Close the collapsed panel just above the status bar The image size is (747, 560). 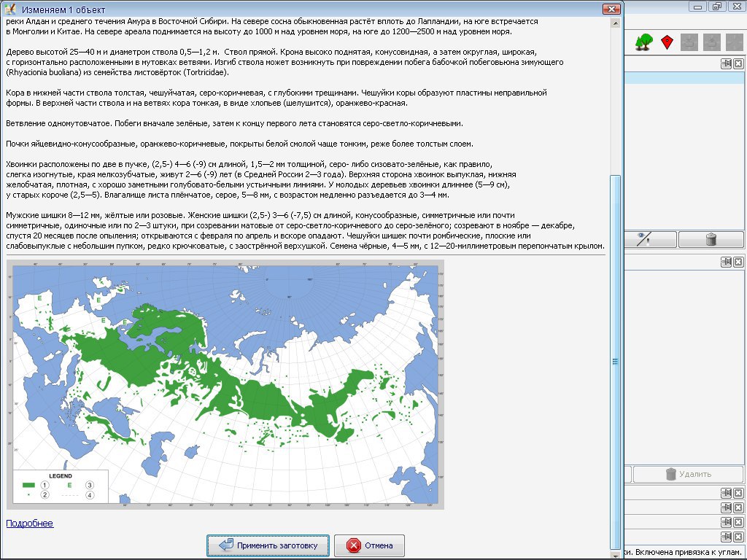(x=738, y=537)
